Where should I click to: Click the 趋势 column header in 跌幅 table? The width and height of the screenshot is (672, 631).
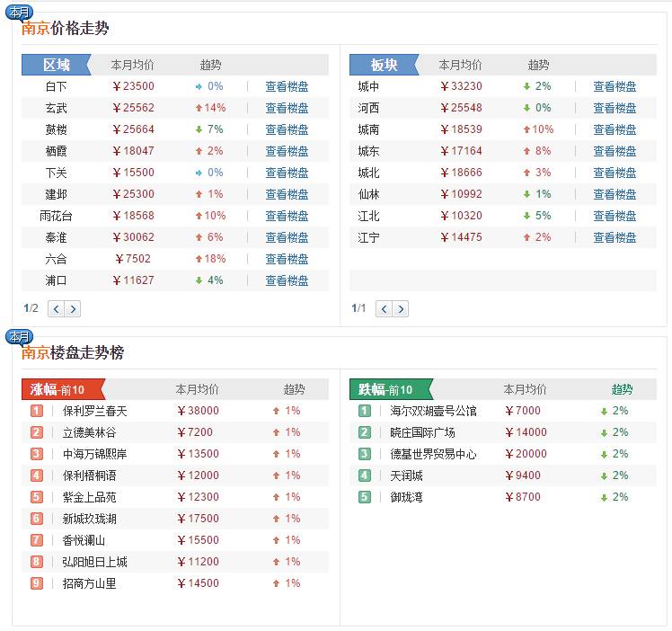click(x=622, y=389)
